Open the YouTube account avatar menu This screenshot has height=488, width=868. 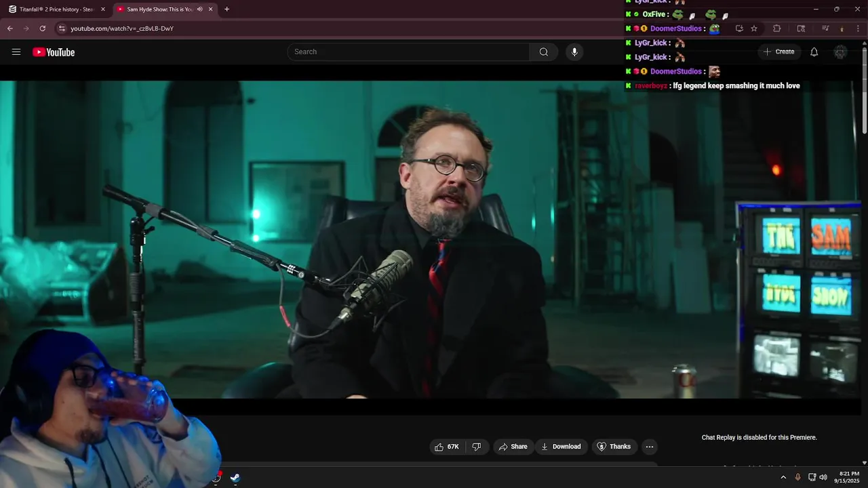(x=840, y=52)
